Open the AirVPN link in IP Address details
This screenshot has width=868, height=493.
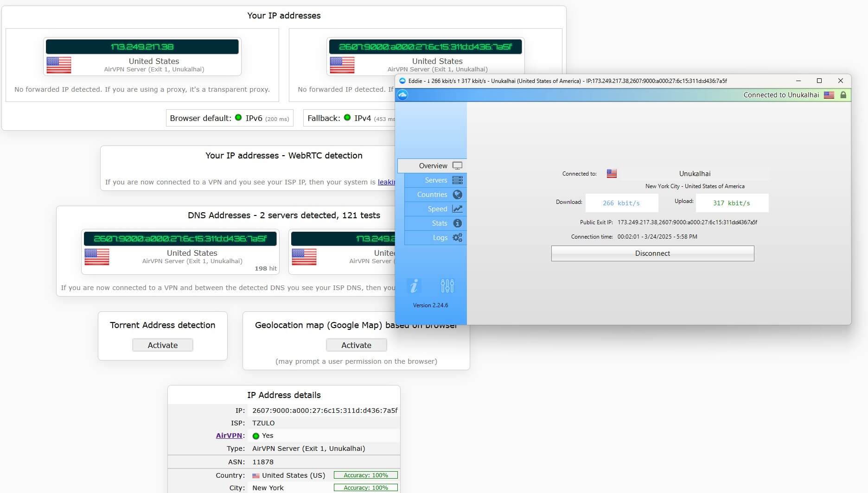[229, 436]
